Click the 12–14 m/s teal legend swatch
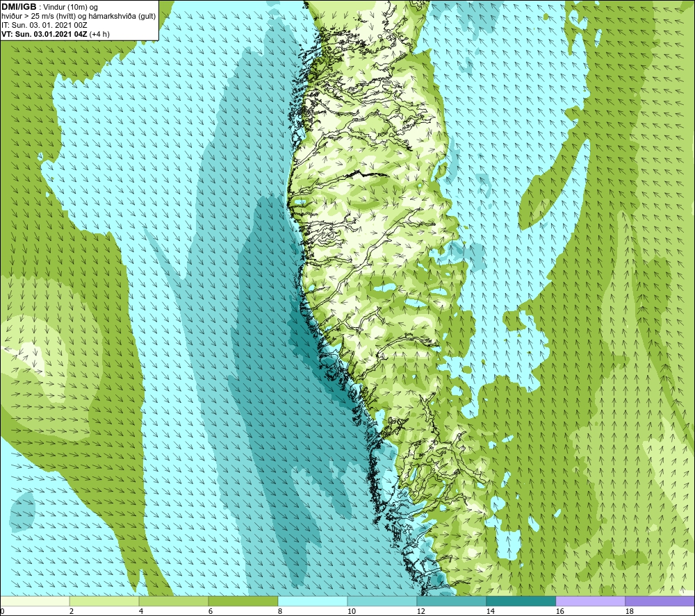 coord(451,601)
